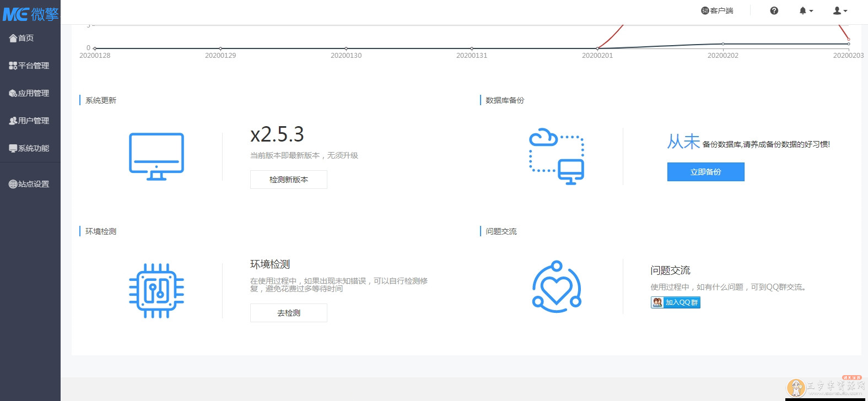The width and height of the screenshot is (868, 401).
Task: Open the user account dropdown menu
Action: pos(839,10)
